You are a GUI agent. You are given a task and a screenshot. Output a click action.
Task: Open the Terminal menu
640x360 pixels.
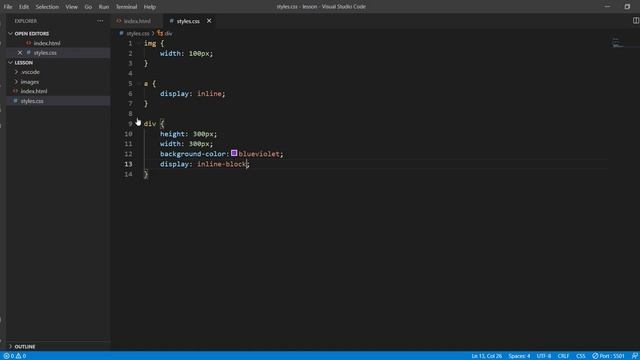coord(126,7)
